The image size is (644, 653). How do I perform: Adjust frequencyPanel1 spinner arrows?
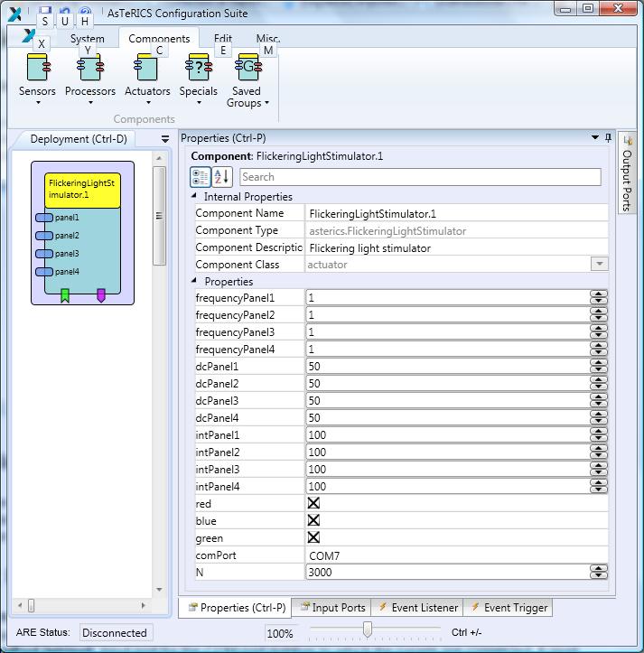point(599,297)
